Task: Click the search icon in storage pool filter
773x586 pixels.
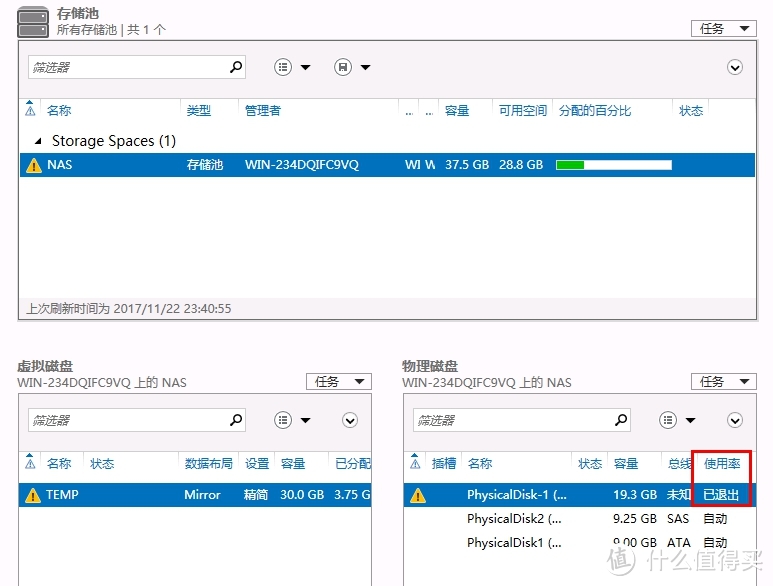Action: click(236, 67)
